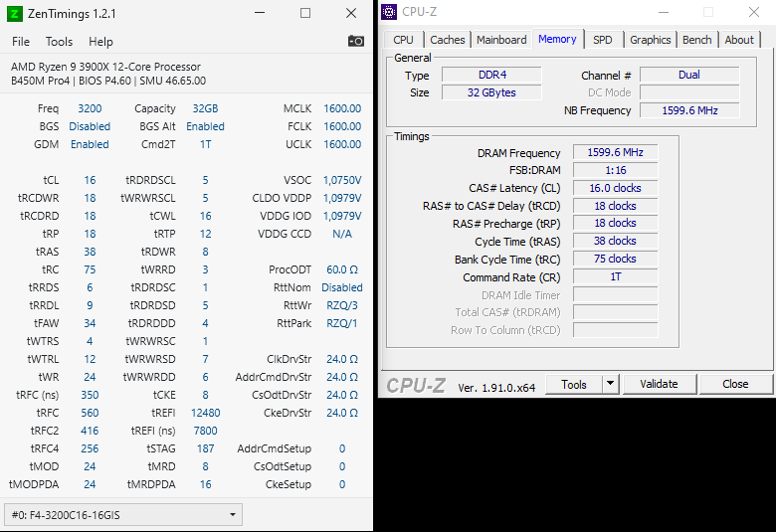The width and height of the screenshot is (776, 532).
Task: Click the RttPark RZQ/1 value
Action: point(342,323)
